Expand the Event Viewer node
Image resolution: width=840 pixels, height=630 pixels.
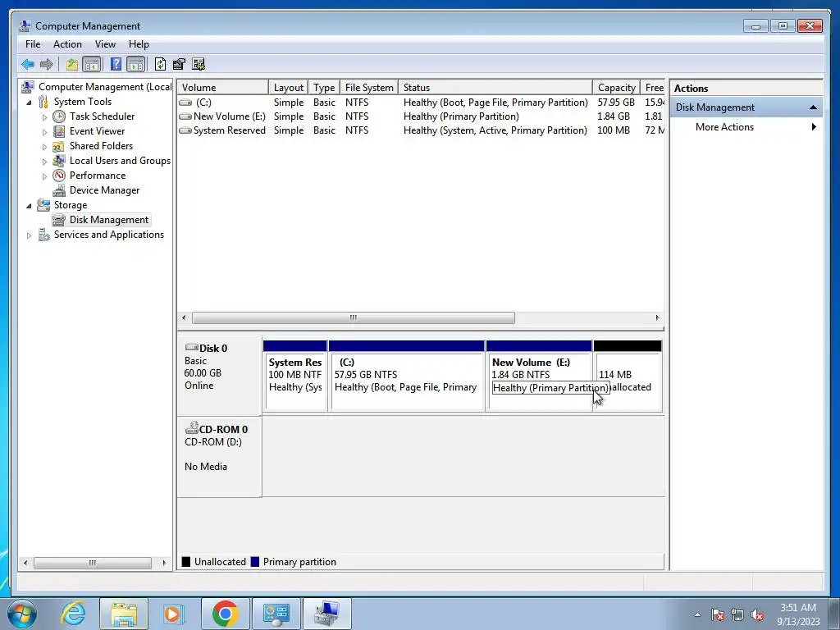click(44, 131)
